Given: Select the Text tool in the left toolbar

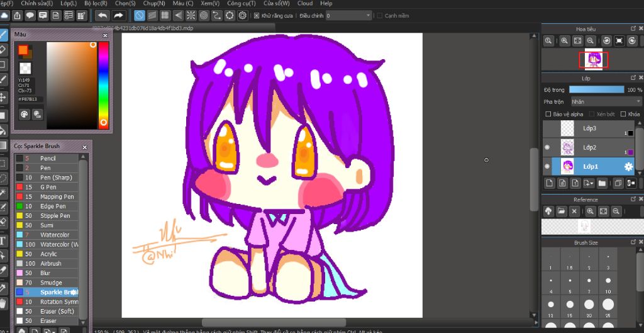Looking at the screenshot, I should pyautogui.click(x=3, y=240).
